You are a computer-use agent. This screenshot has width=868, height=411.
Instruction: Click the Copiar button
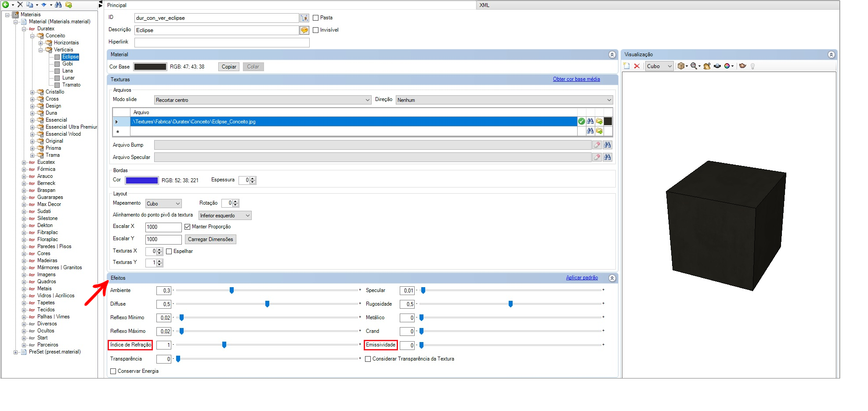pos(229,67)
